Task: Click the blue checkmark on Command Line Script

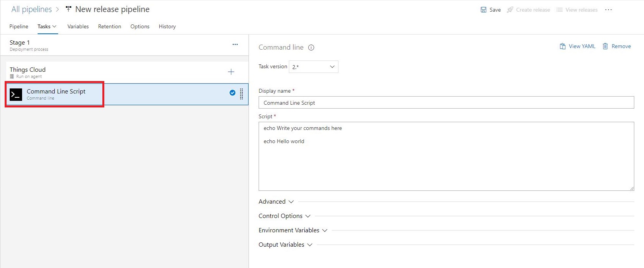Action: 232,93
